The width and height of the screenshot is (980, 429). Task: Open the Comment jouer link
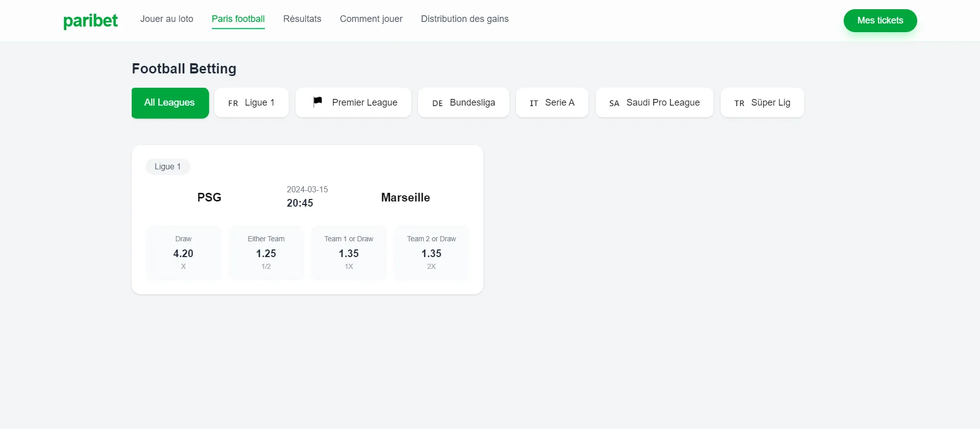coord(371,19)
